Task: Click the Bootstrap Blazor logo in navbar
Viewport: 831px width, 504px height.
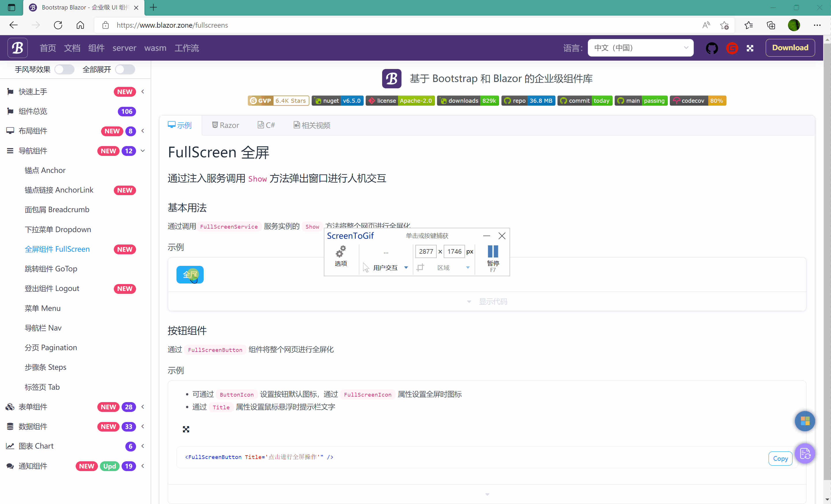Action: (x=18, y=48)
